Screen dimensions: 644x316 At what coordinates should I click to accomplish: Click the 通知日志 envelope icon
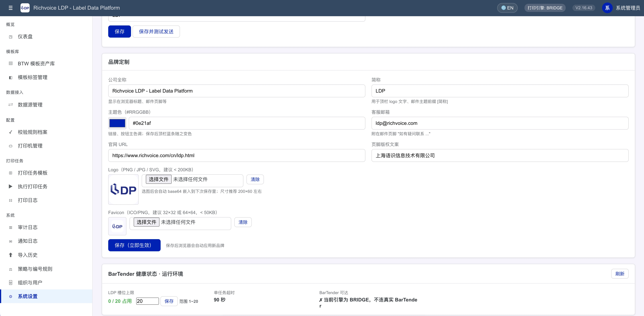click(11, 242)
